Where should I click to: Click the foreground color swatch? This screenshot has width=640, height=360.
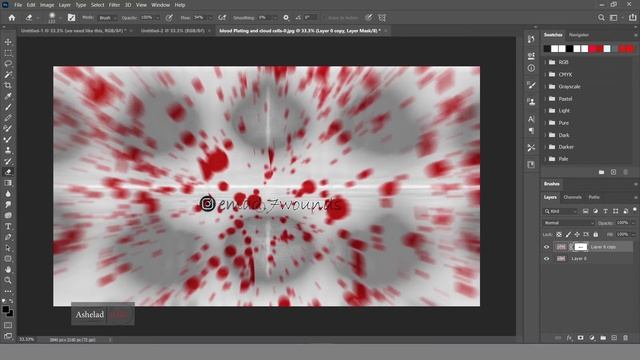(6, 309)
